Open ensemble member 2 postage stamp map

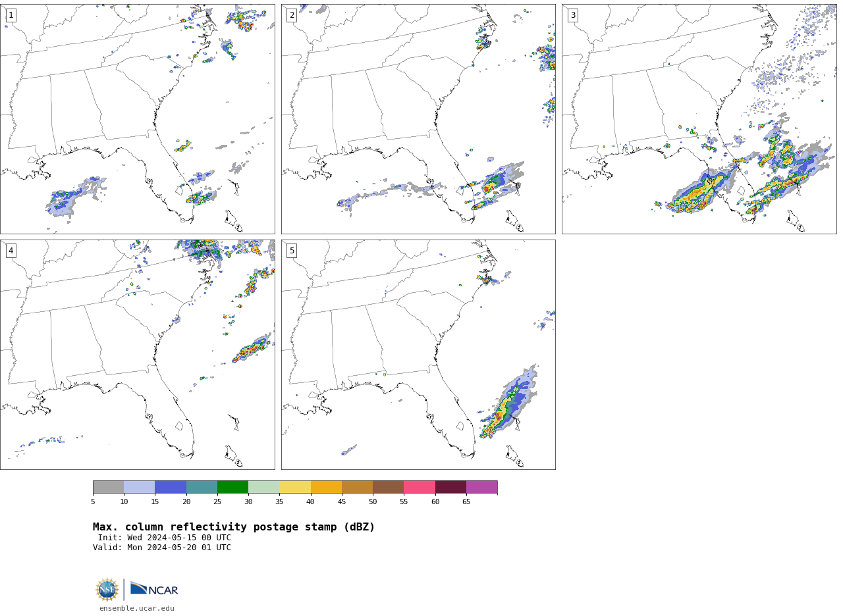point(418,119)
